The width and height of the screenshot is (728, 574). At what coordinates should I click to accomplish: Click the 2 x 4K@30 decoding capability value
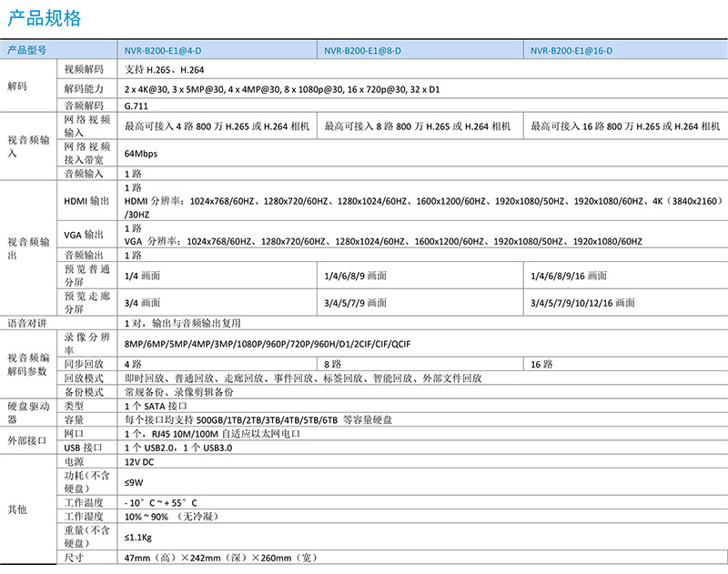[282, 89]
